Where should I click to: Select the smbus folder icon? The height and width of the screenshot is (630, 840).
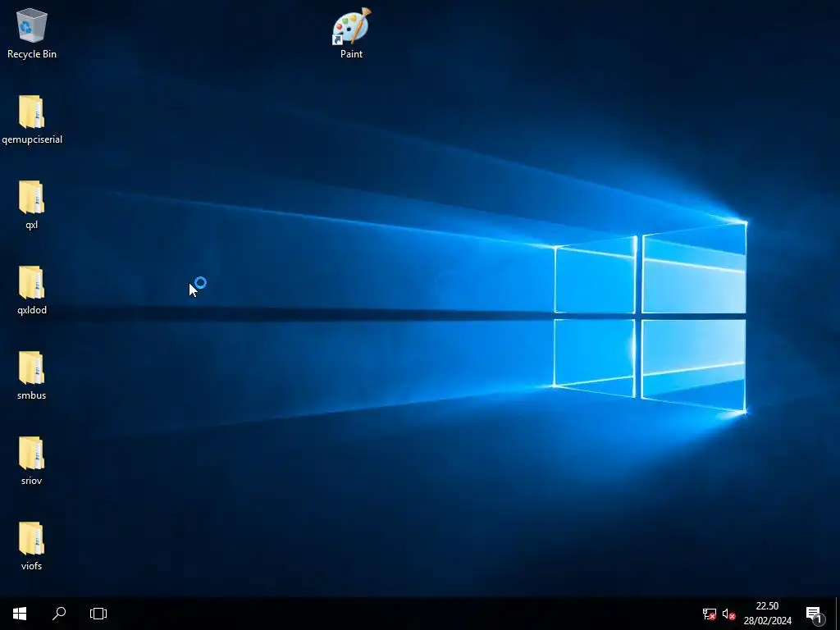click(32, 375)
